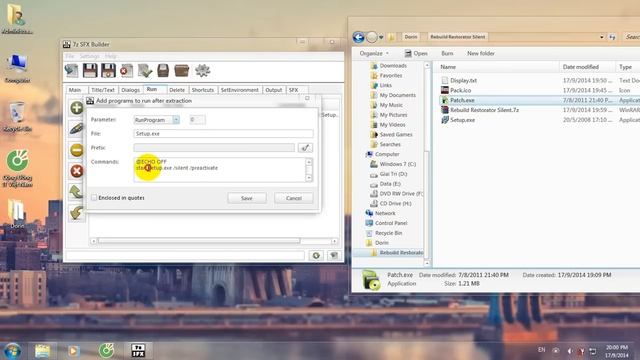This screenshot has height=360, width=640.
Task: Click the brown box toolbar icon
Action: (x=181, y=71)
